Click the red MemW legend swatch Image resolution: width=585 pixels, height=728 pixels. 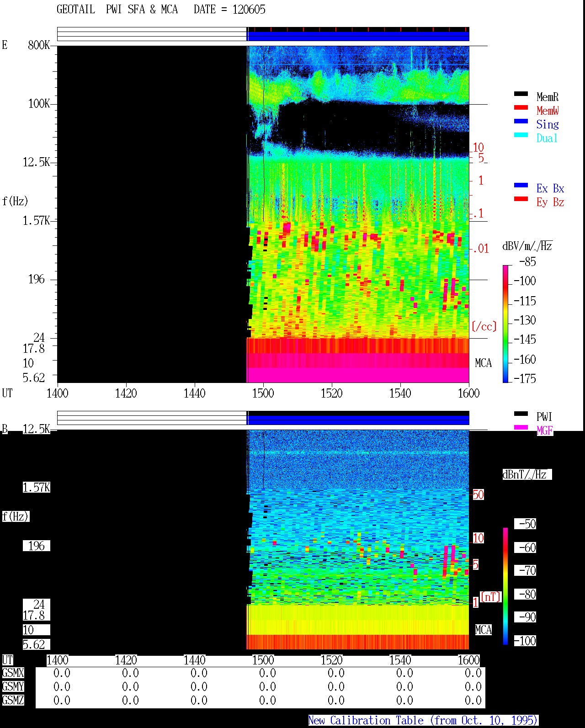pos(521,108)
